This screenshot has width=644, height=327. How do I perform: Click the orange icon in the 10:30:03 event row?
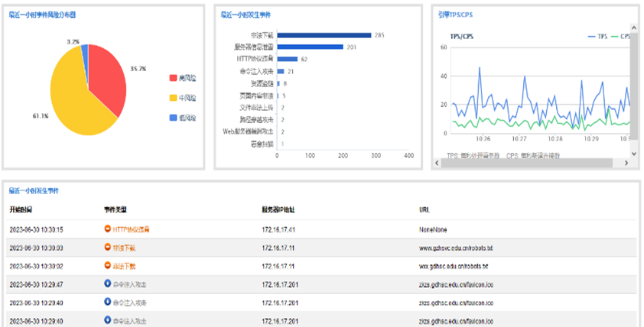[x=108, y=248]
